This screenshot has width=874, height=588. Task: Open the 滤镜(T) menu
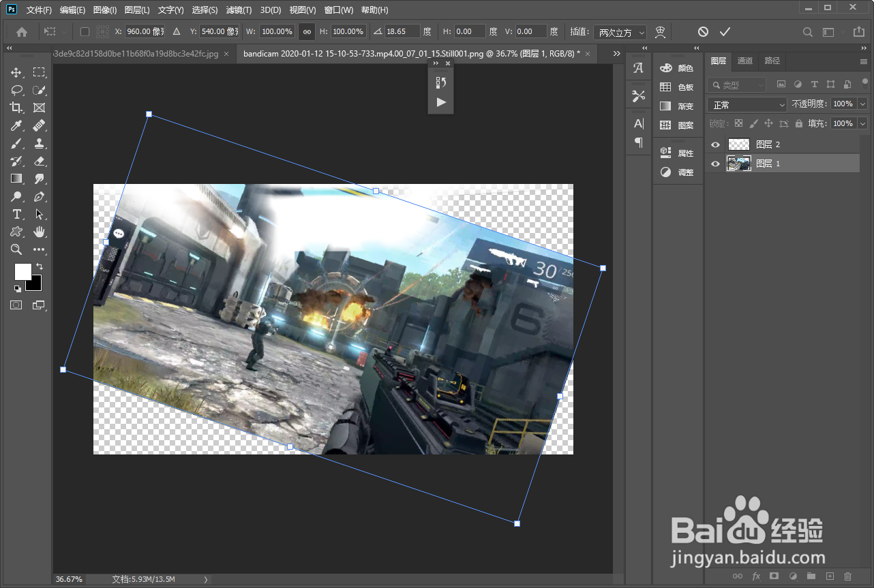pyautogui.click(x=239, y=10)
